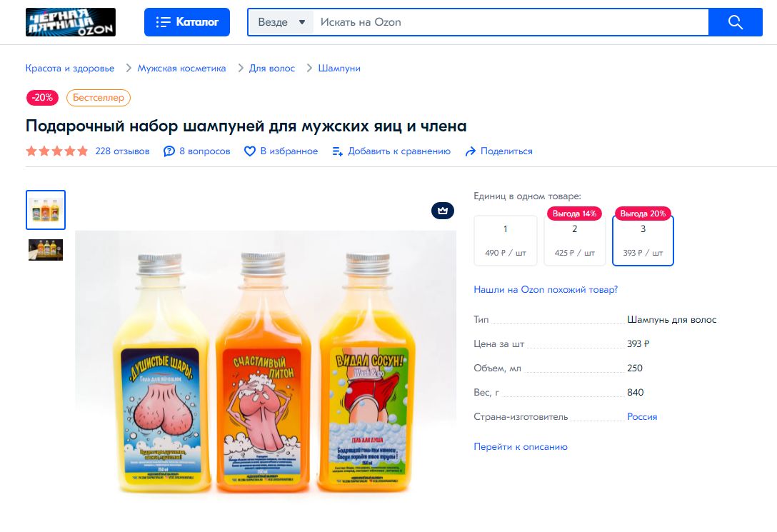Go to Красота и здоровье breadcrumb

point(70,69)
